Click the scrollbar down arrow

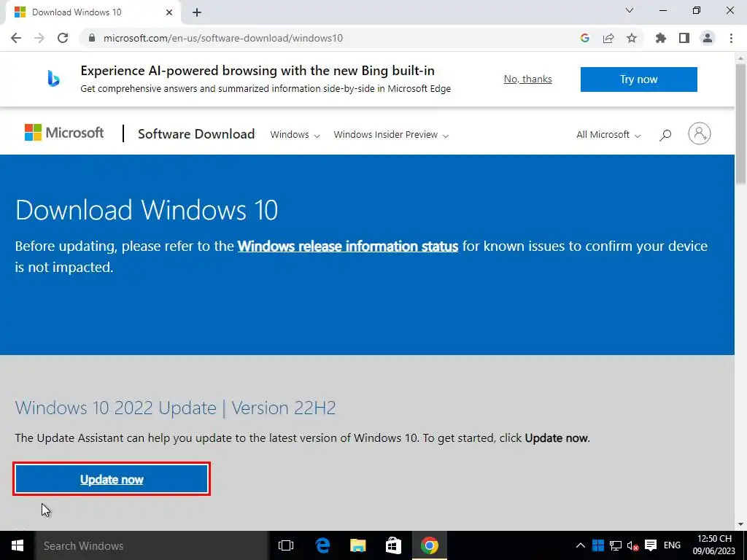741,524
